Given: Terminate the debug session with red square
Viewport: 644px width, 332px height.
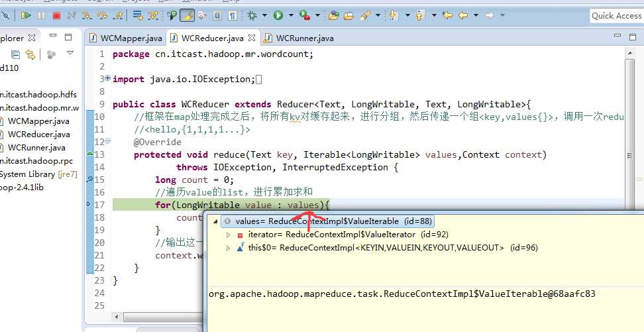Looking at the screenshot, I should point(57,16).
